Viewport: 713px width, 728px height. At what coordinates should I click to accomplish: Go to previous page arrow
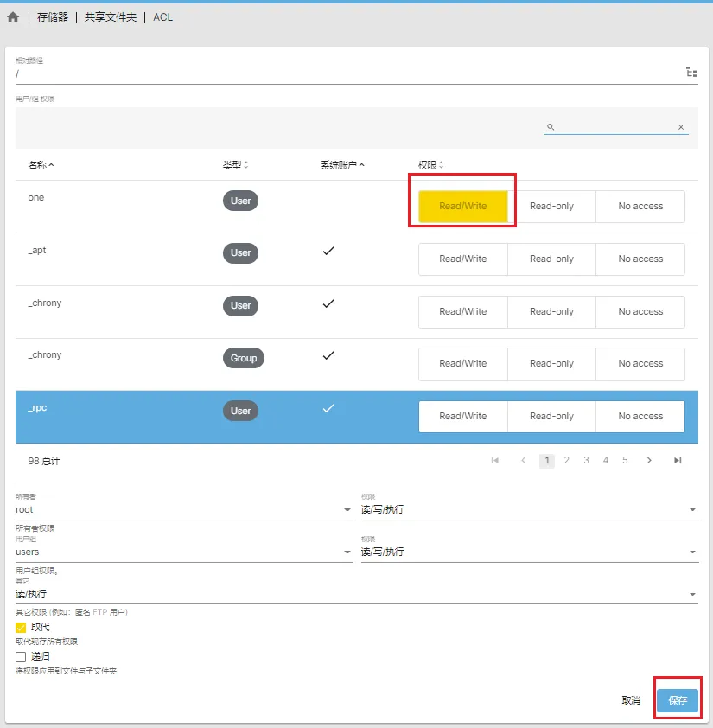click(523, 460)
